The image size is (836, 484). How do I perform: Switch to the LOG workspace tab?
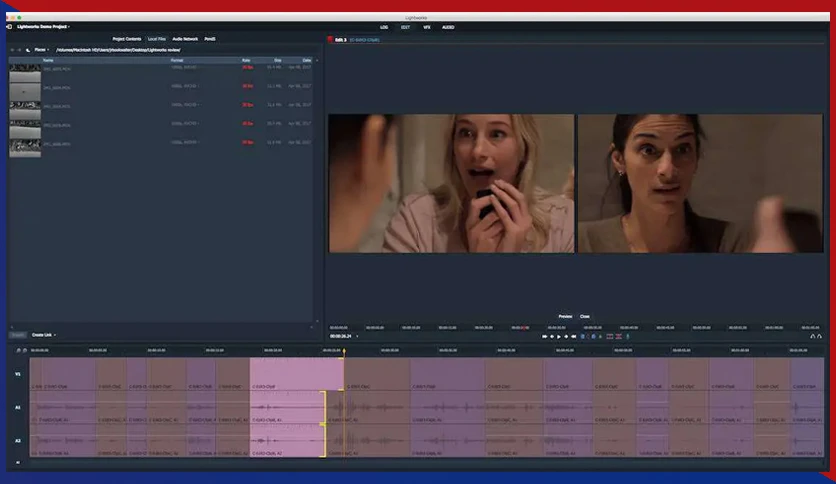coord(384,27)
